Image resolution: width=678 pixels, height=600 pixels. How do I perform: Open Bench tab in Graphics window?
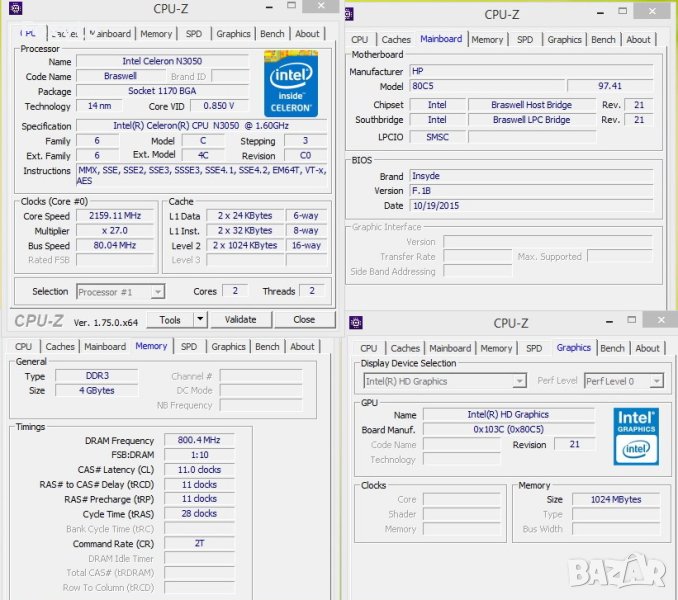(612, 348)
